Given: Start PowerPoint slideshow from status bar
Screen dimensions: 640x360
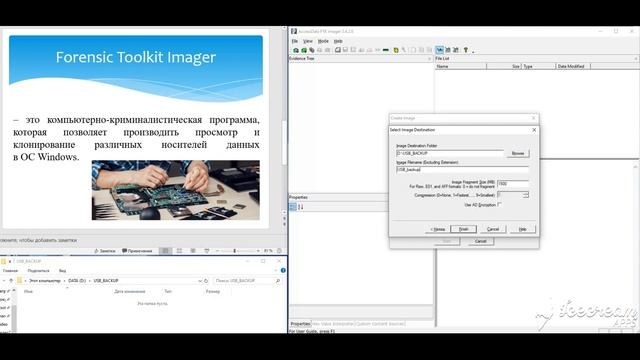Looking at the screenshot, I should pyautogui.click(x=207, y=251).
